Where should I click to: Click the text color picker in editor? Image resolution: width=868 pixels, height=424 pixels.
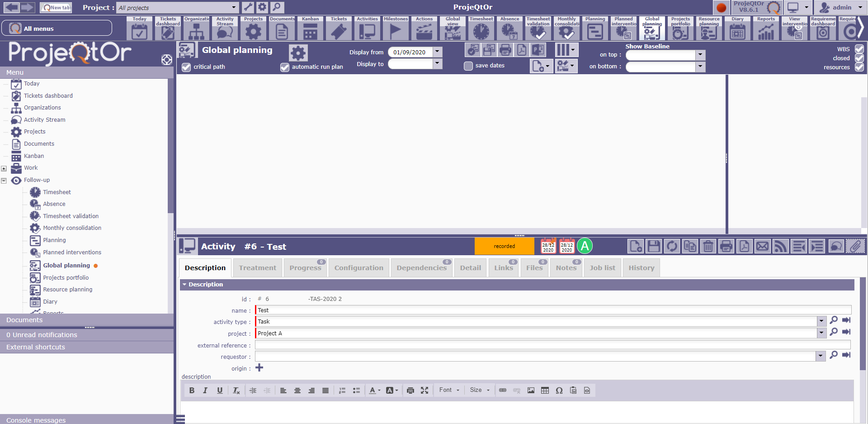point(374,391)
